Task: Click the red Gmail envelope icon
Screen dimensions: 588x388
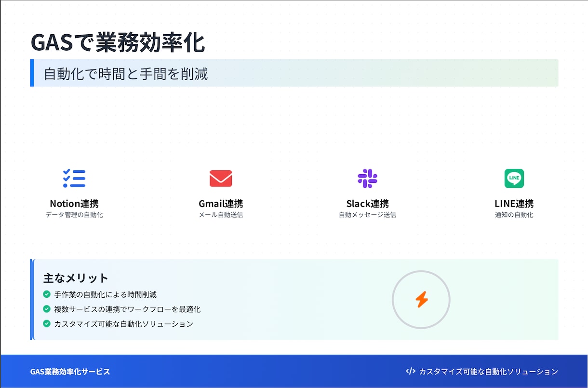Action: pyautogui.click(x=221, y=179)
